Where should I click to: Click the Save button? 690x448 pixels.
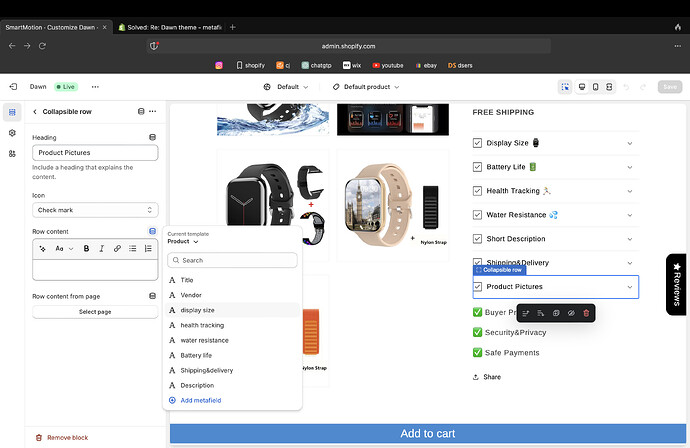670,87
